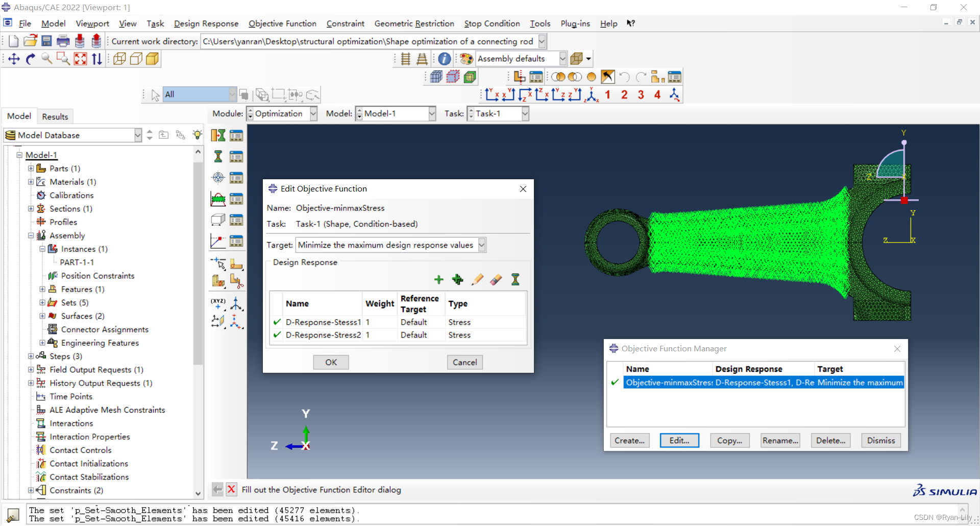Screen dimensions: 980x526
Task: Open the Task-1 dropdown
Action: pos(525,113)
